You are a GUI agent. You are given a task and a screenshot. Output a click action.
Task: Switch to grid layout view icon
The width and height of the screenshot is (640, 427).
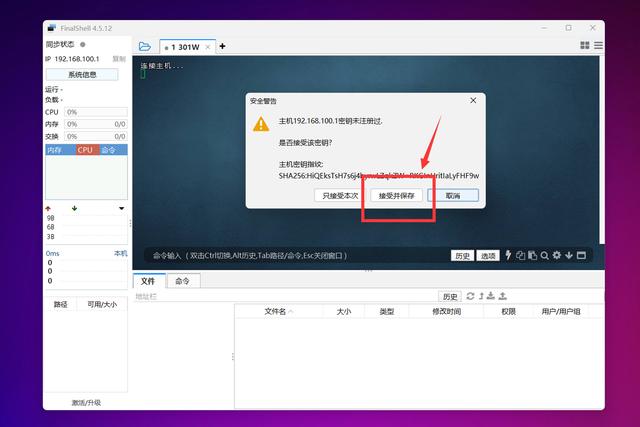585,45
